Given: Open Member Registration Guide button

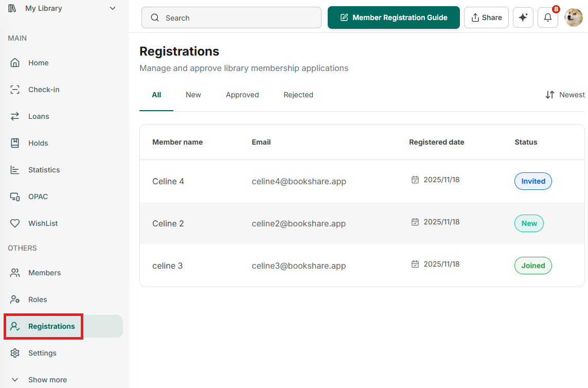Looking at the screenshot, I should 394,17.
